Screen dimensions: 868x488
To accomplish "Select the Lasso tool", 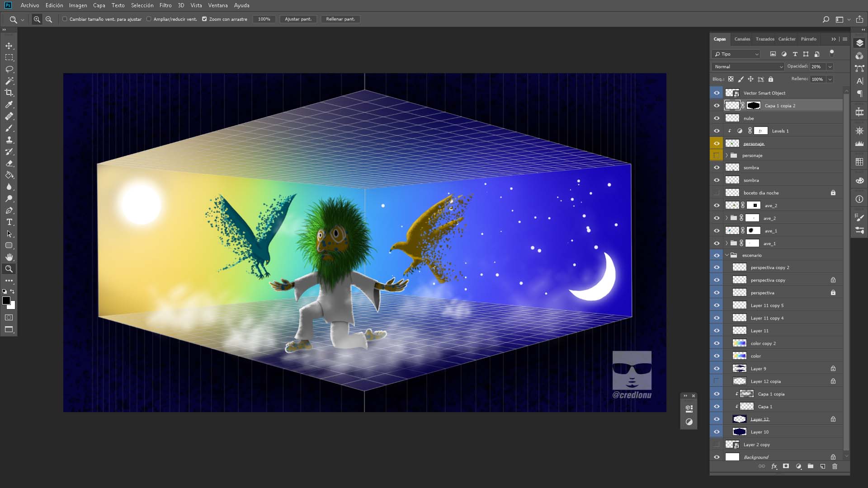I will coord(9,69).
